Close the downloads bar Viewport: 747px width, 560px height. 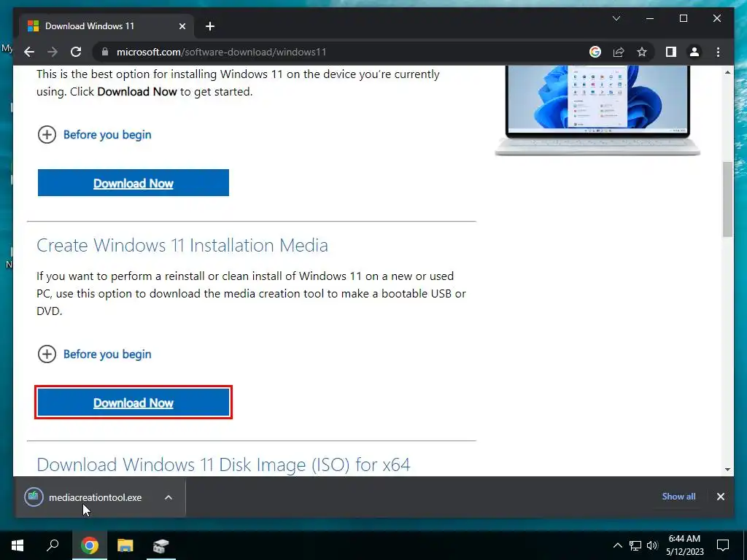click(720, 497)
